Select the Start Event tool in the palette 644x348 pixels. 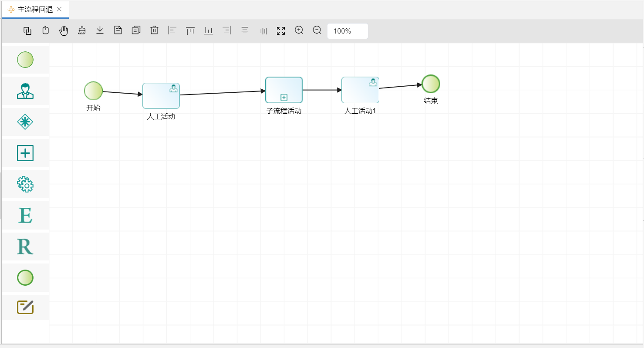point(25,60)
